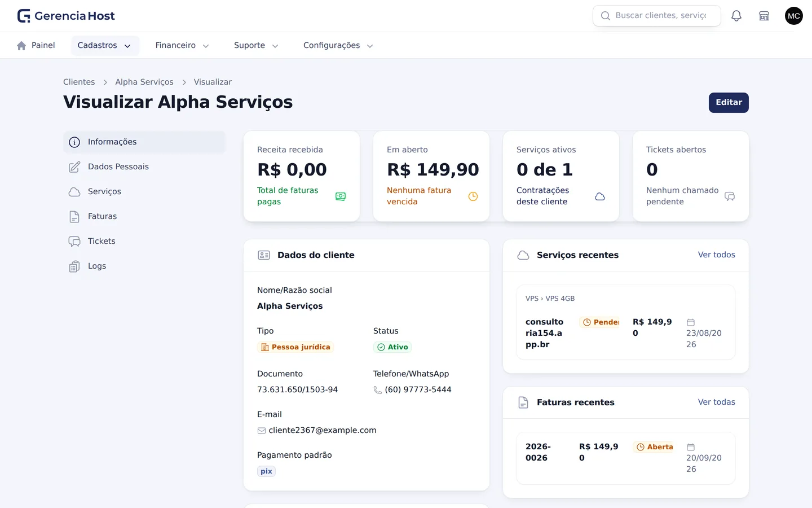Click the GerenciaHost logo
The image size is (812, 508).
coord(66,16)
